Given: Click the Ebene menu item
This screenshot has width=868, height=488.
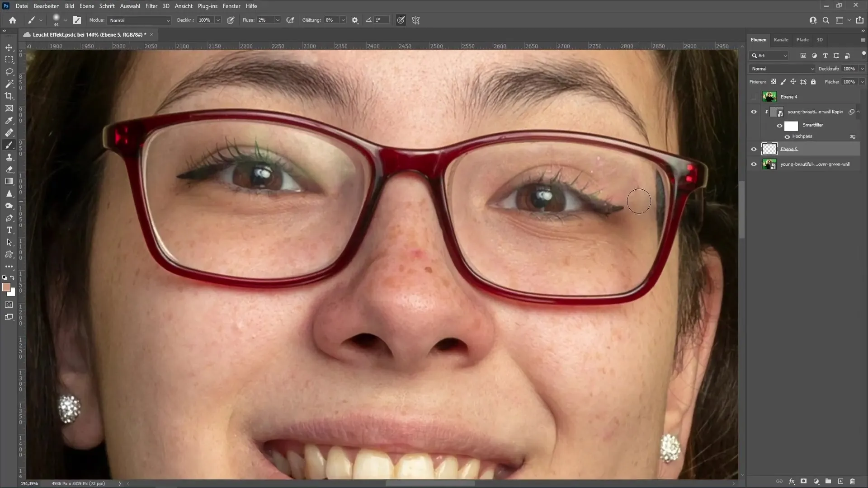Looking at the screenshot, I should [86, 6].
